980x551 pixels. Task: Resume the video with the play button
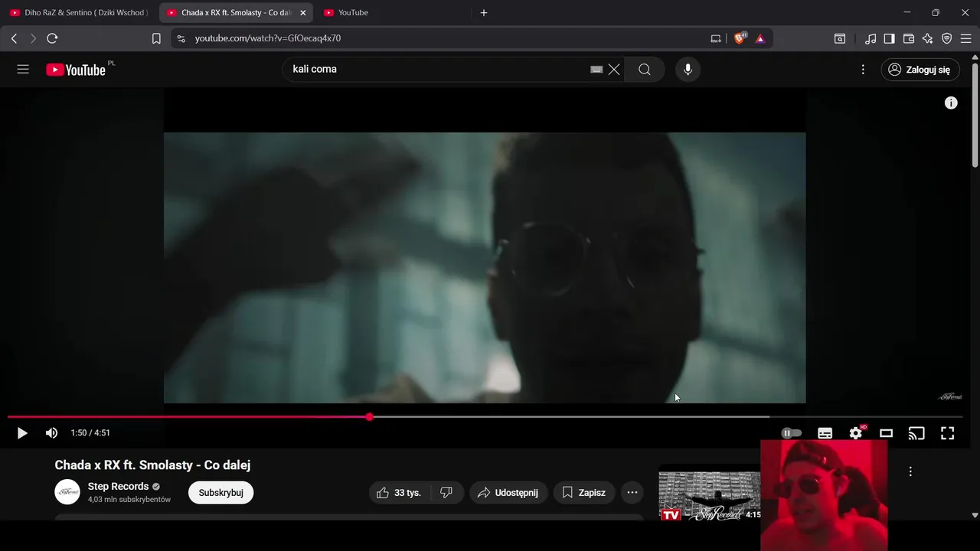(x=22, y=433)
